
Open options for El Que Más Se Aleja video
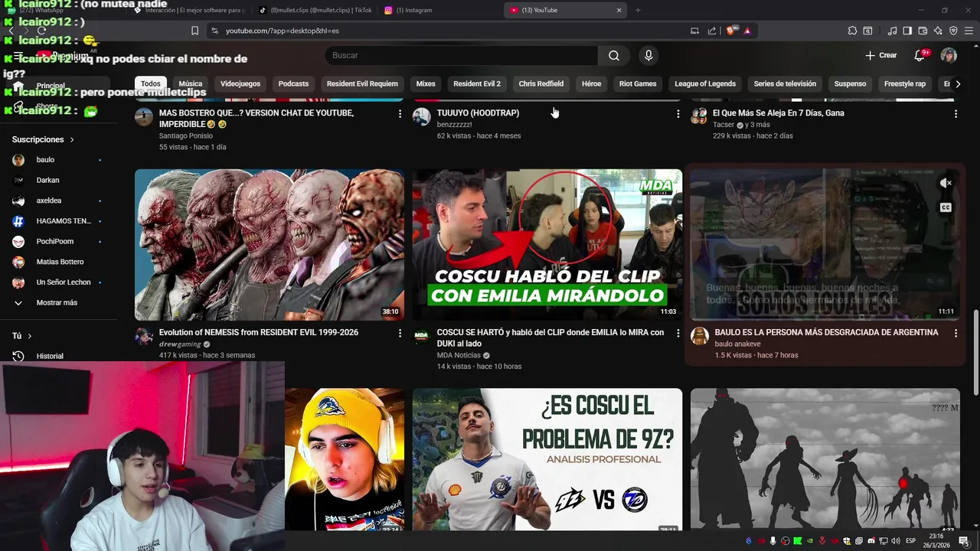point(955,113)
